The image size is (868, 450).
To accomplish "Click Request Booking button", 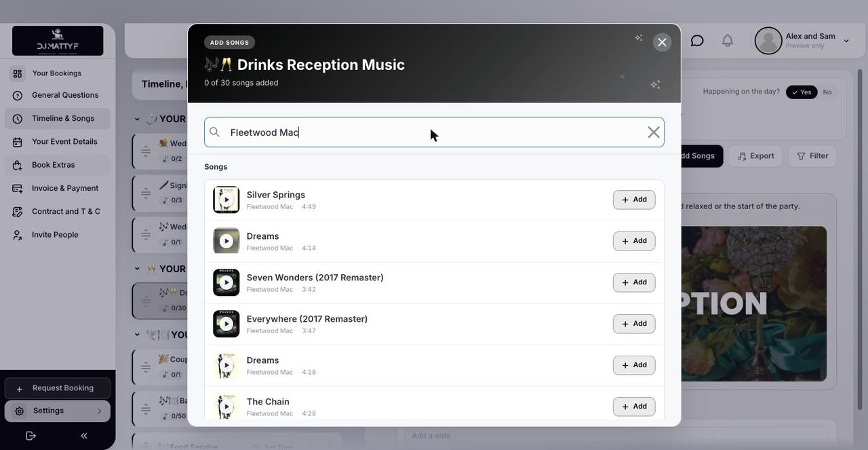I will (x=58, y=388).
